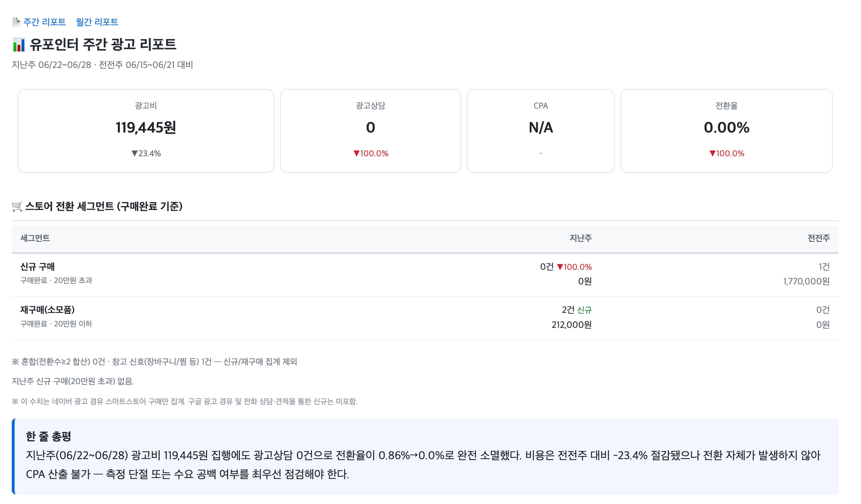The height and width of the screenshot is (504, 861).
Task: Click the red ▼100.0% in 신규 구매 row
Action: tap(574, 267)
